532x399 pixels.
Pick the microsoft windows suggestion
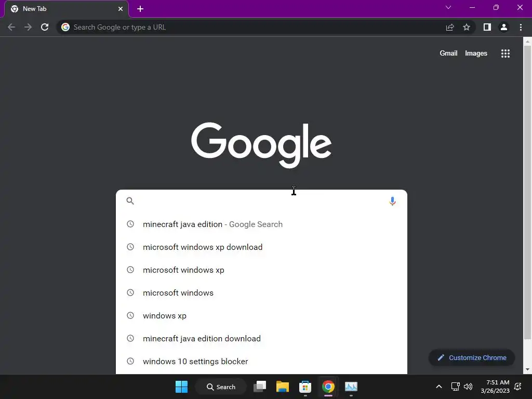coord(261,293)
